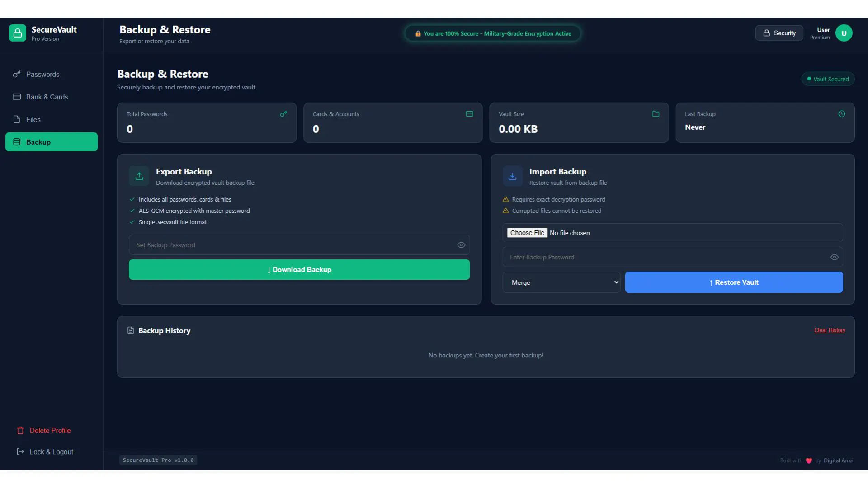Click the lock icon in the encryption banner

[418, 33]
